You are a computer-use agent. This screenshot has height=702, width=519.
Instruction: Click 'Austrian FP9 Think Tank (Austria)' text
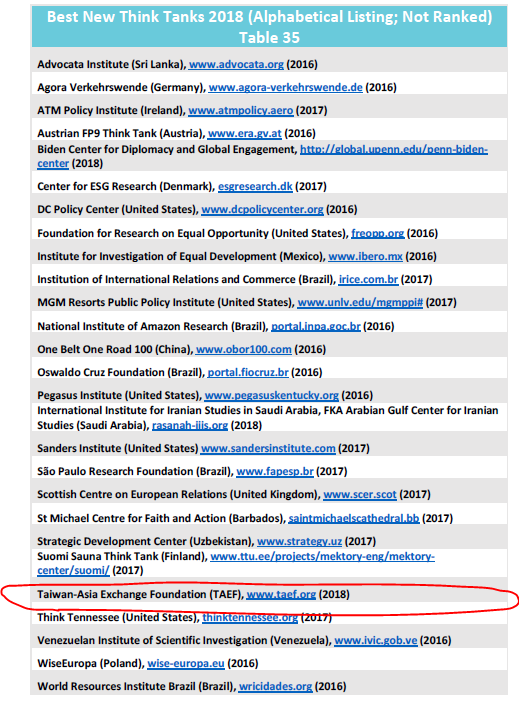[x=121, y=133]
